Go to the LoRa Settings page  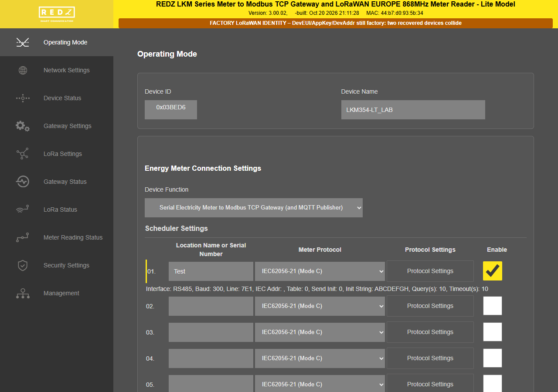click(57, 154)
